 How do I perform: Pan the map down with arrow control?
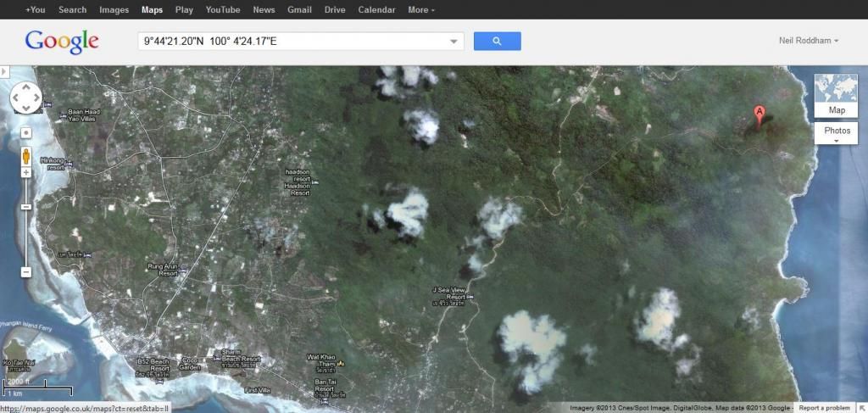tap(26, 108)
